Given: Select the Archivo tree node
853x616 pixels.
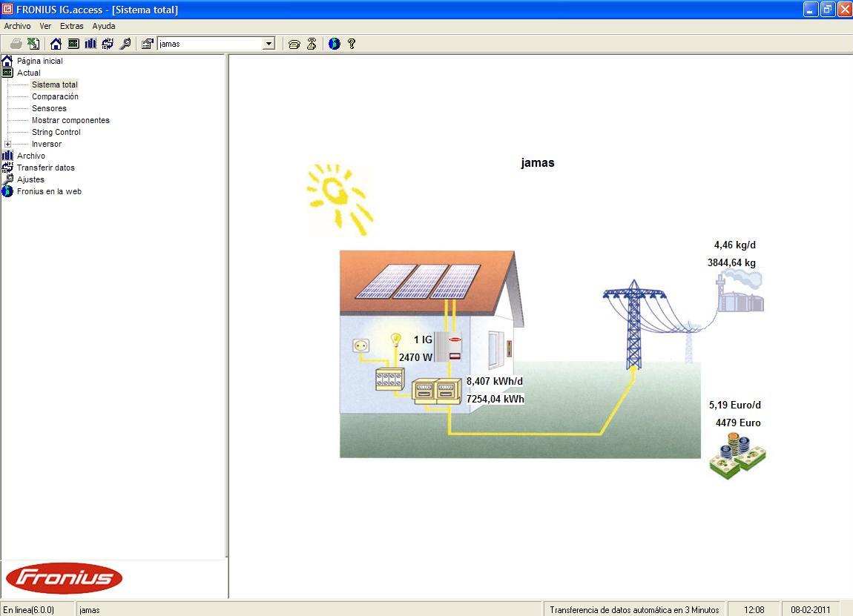Looking at the screenshot, I should tap(31, 156).
